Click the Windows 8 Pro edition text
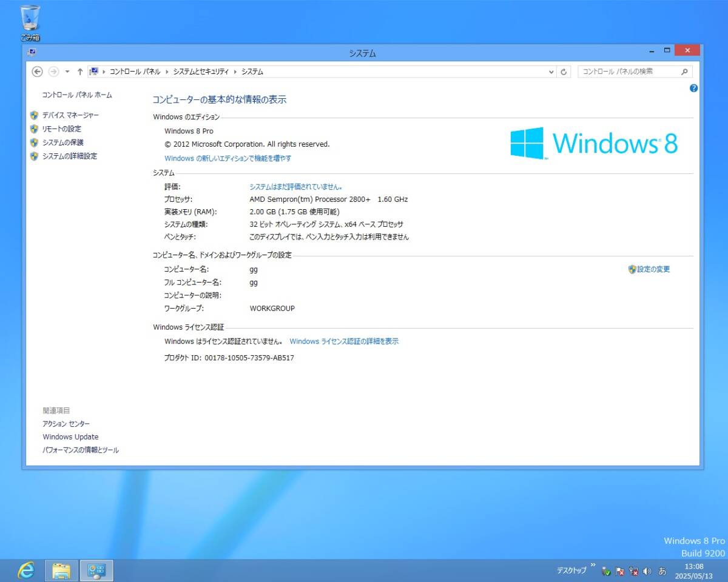This screenshot has height=582, width=728. [189, 131]
